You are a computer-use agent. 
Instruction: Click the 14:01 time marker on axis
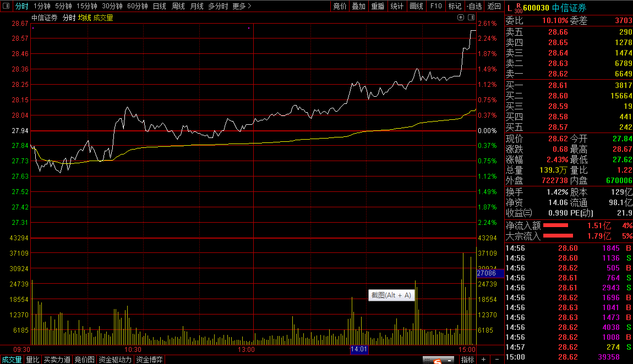pyautogui.click(x=359, y=349)
